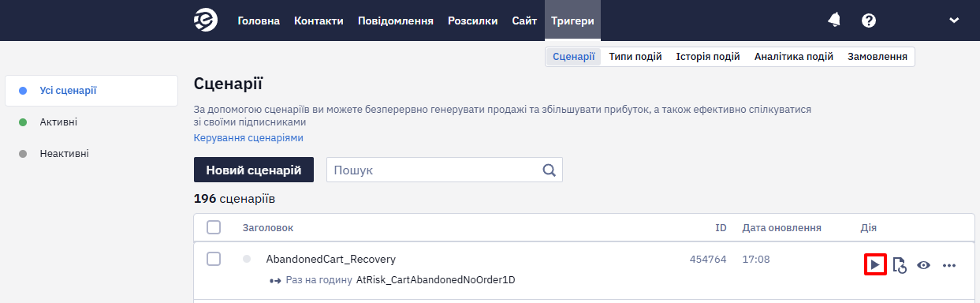Open Історія подій tab
980x303 pixels.
(x=708, y=57)
